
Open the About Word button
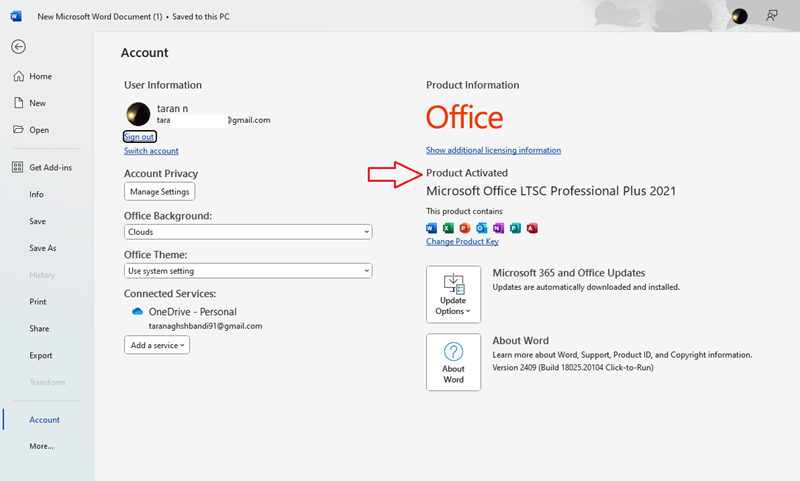tap(454, 362)
